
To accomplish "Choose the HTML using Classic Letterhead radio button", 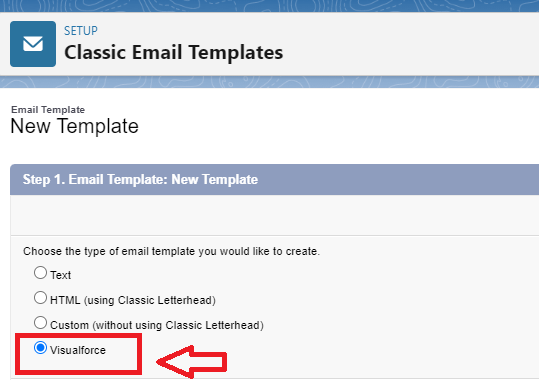I will point(40,298).
